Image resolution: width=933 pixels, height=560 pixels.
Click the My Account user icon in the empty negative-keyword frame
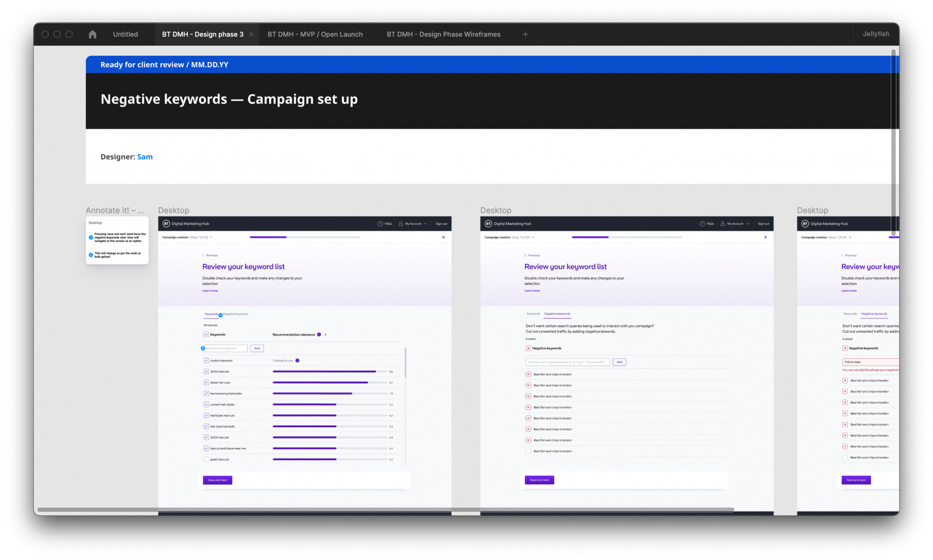[723, 224]
